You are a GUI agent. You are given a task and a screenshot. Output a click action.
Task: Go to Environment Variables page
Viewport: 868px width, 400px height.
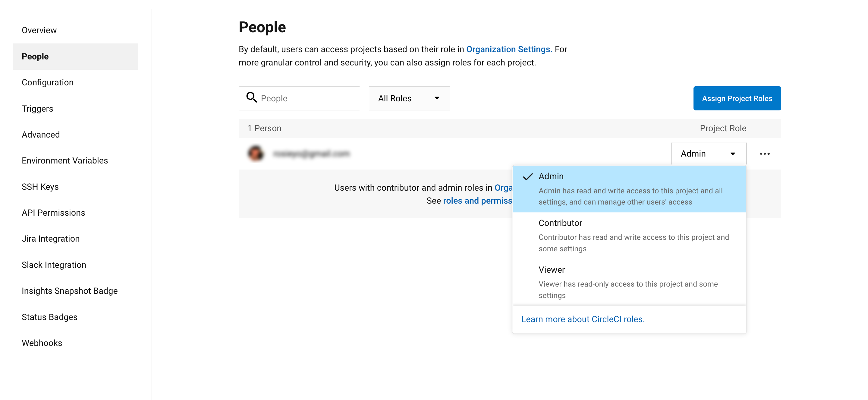coord(65,160)
